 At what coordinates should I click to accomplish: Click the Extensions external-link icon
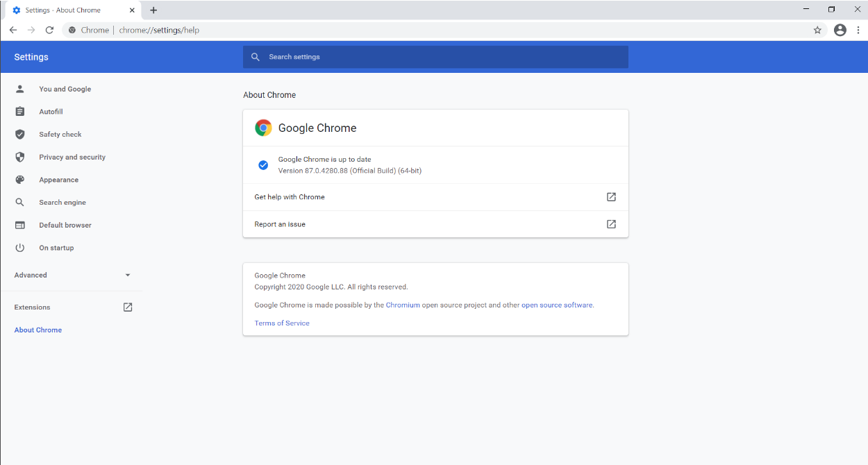coord(128,307)
